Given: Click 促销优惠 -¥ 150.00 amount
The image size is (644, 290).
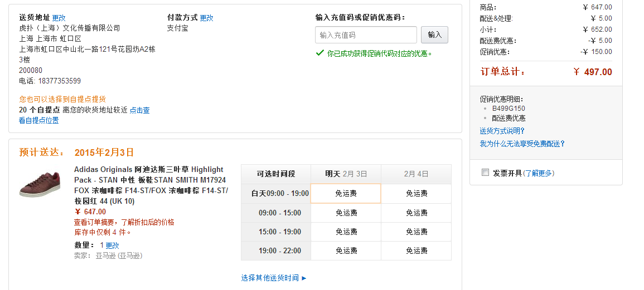Looking at the screenshot, I should (x=596, y=52).
